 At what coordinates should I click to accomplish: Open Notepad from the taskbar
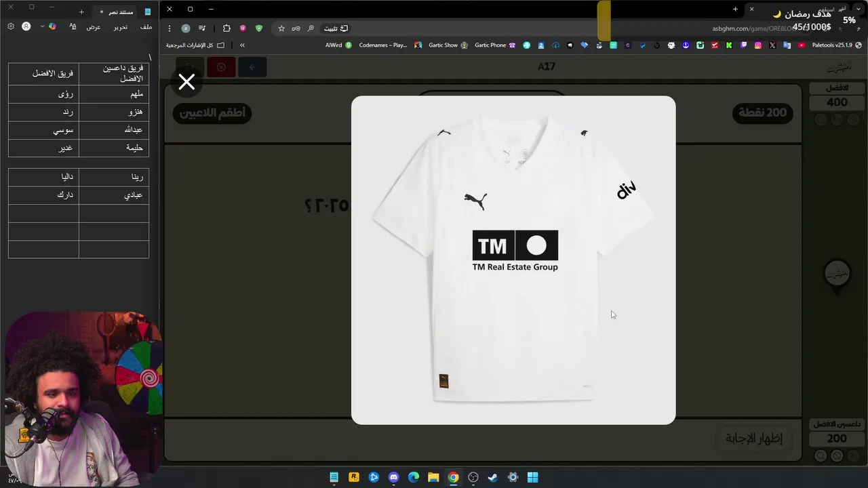334,477
